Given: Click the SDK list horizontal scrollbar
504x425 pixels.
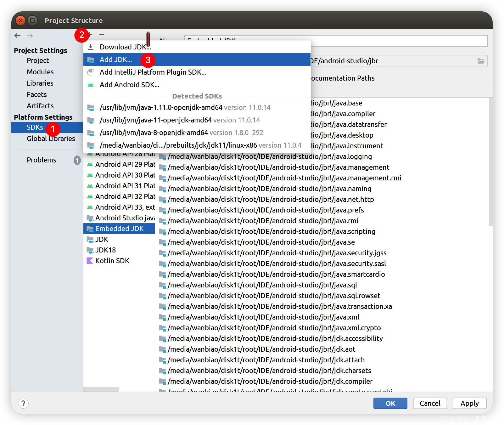Looking at the screenshot, I should [101, 389].
